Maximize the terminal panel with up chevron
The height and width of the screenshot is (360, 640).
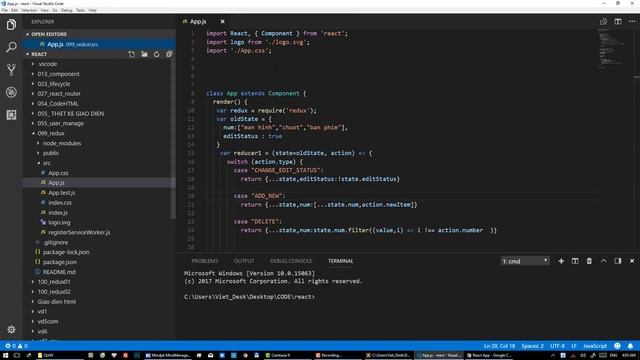pyautogui.click(x=604, y=261)
